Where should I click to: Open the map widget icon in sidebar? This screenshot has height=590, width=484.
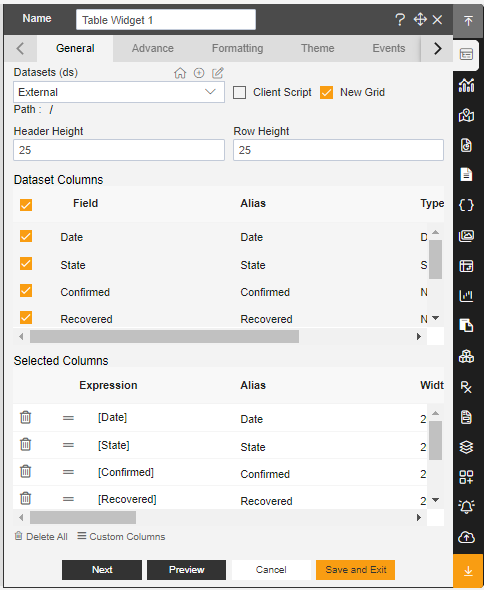pos(466,115)
